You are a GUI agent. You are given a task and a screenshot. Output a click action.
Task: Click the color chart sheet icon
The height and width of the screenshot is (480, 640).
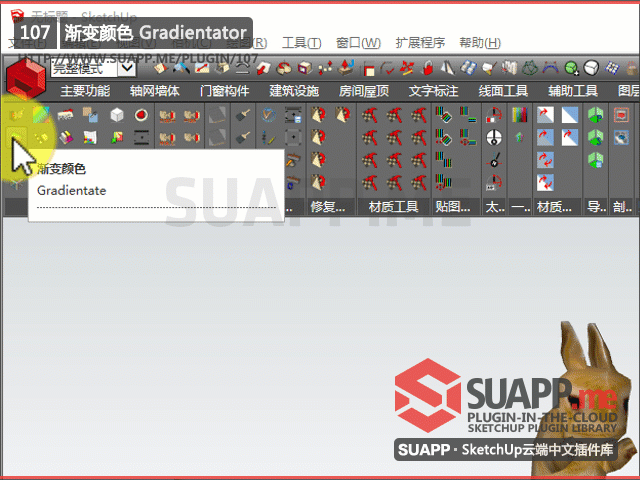click(90, 138)
